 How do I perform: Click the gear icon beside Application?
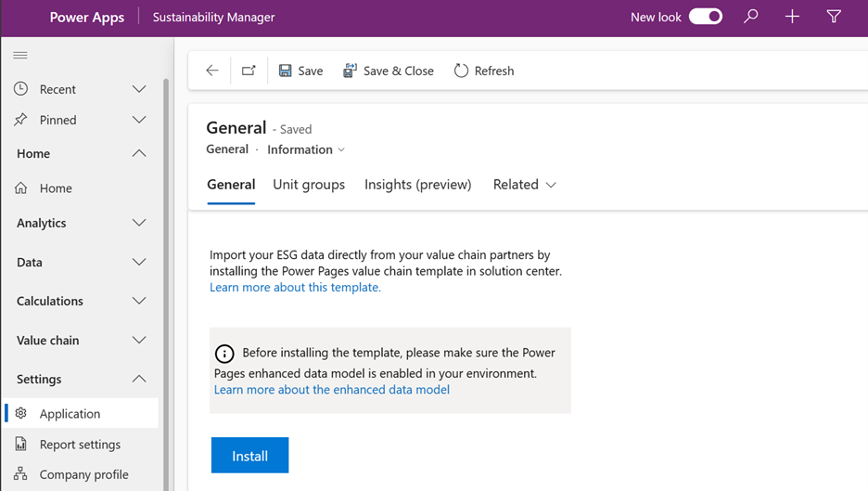pos(21,413)
